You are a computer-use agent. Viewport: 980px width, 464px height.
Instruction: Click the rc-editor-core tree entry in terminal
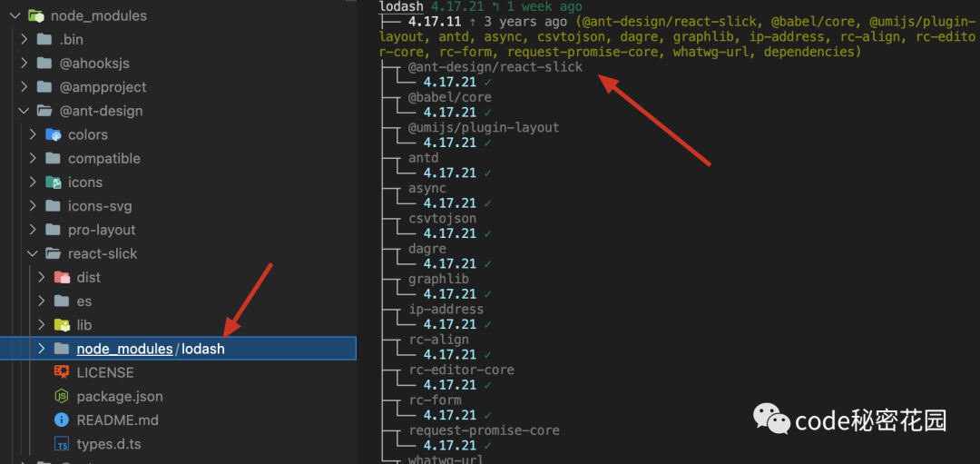(461, 369)
